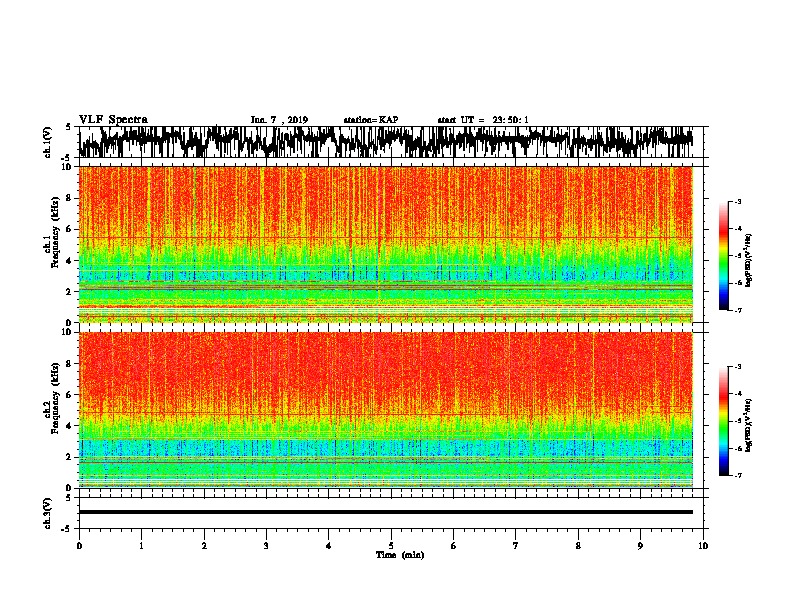Click time axis tick label "6"

(x=454, y=546)
